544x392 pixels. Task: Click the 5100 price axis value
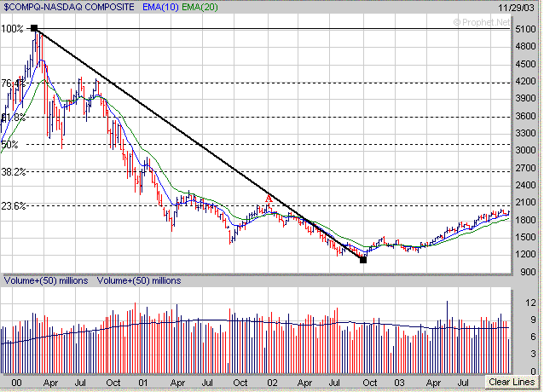[x=525, y=29]
